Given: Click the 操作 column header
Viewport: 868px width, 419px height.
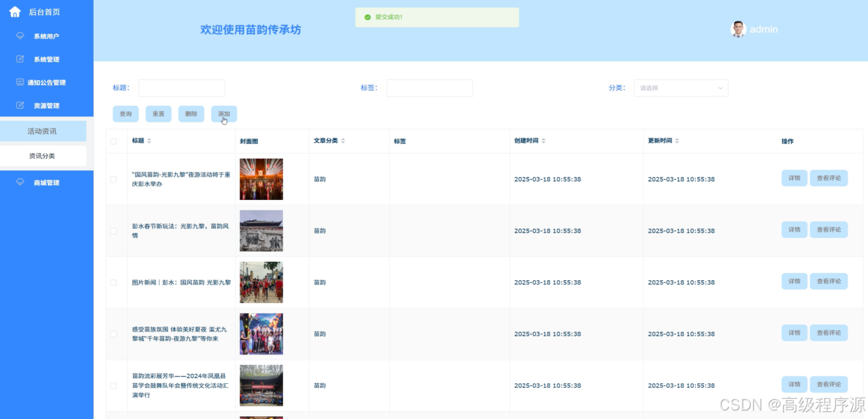Looking at the screenshot, I should coord(788,141).
